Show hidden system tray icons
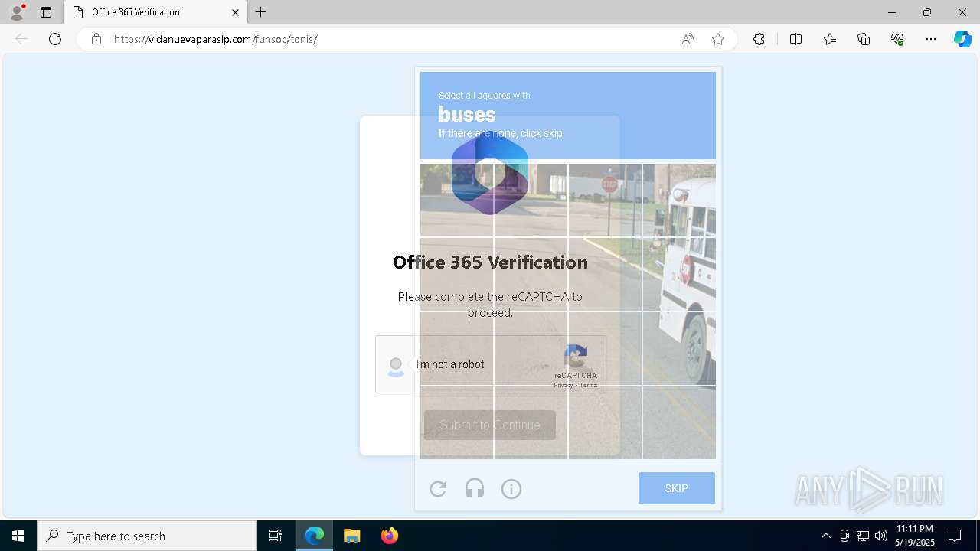The image size is (980, 551). pyautogui.click(x=825, y=536)
